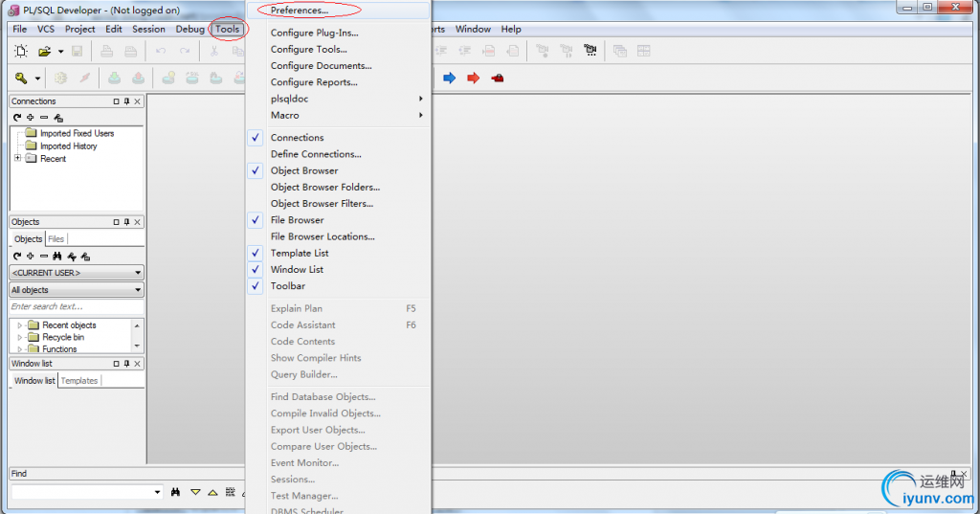Click the binoculars find icon in Objects panel

pyautogui.click(x=57, y=257)
